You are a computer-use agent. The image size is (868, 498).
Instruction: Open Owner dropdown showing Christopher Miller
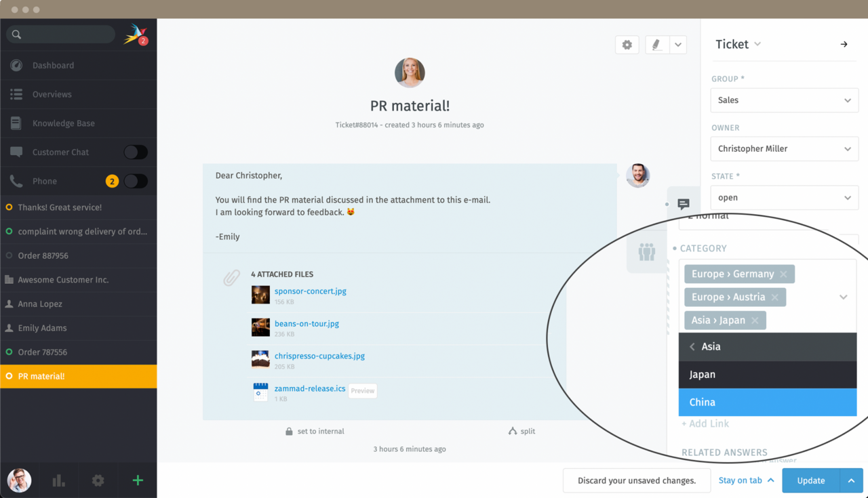point(784,149)
